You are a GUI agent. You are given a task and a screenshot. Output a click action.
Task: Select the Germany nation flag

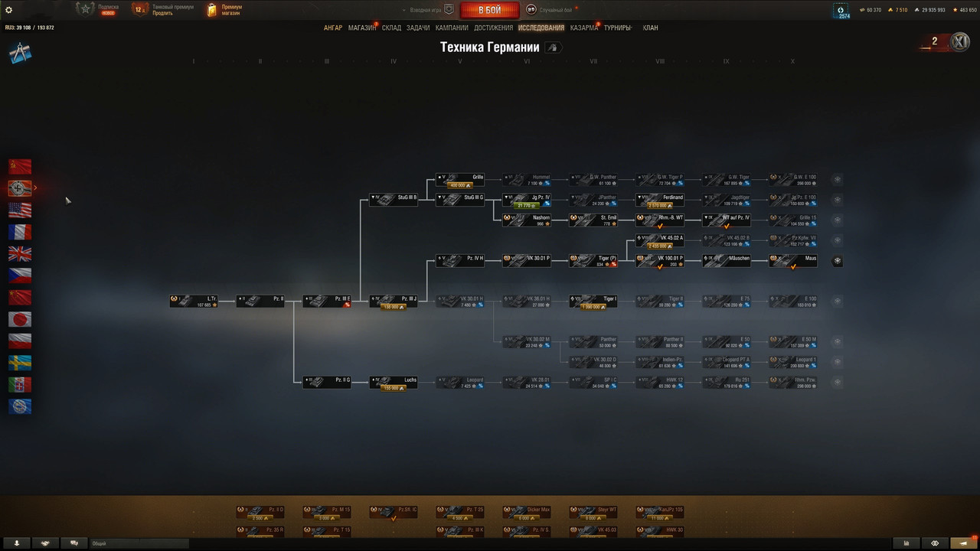point(20,188)
